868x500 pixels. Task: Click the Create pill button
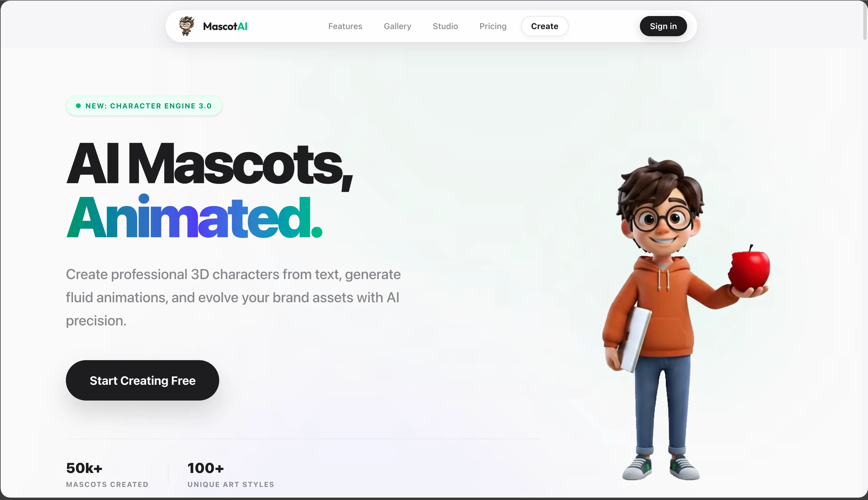[544, 26]
